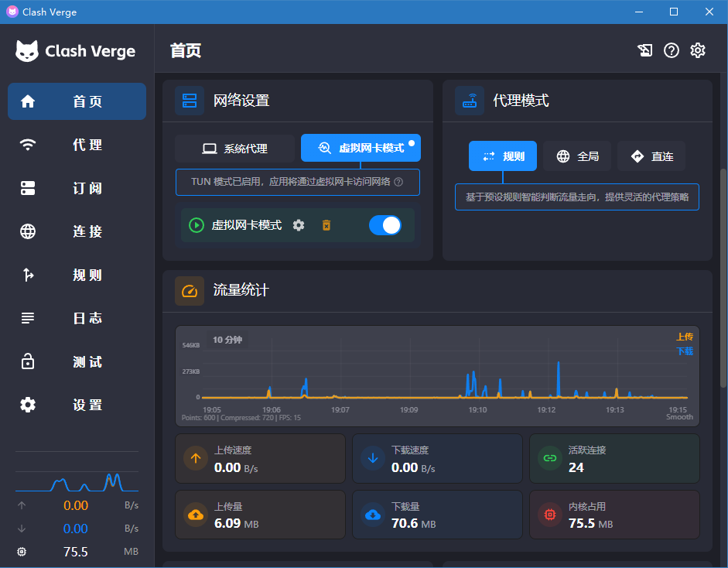Click the Clash Verge title bar icon
The height and width of the screenshot is (568, 728).
click(x=12, y=12)
